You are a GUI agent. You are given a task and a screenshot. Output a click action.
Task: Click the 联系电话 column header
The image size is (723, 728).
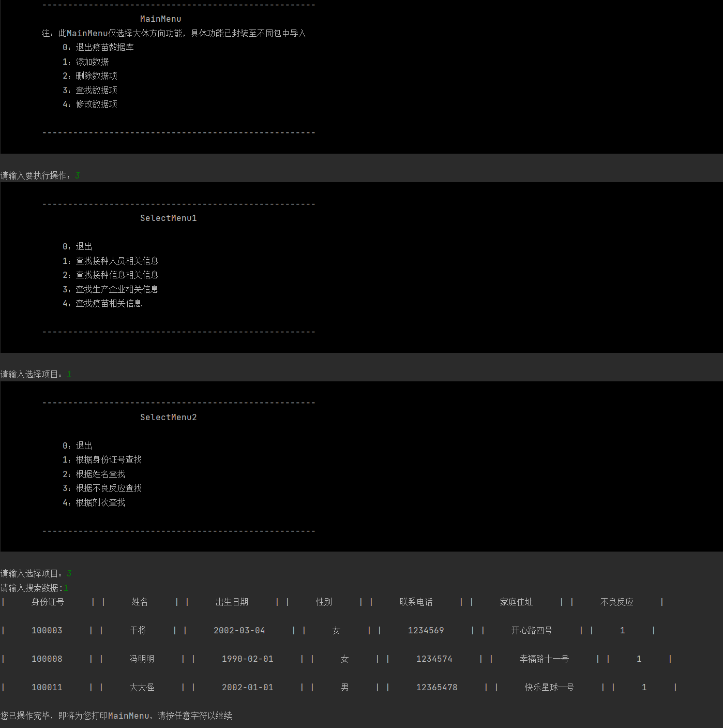(x=416, y=602)
